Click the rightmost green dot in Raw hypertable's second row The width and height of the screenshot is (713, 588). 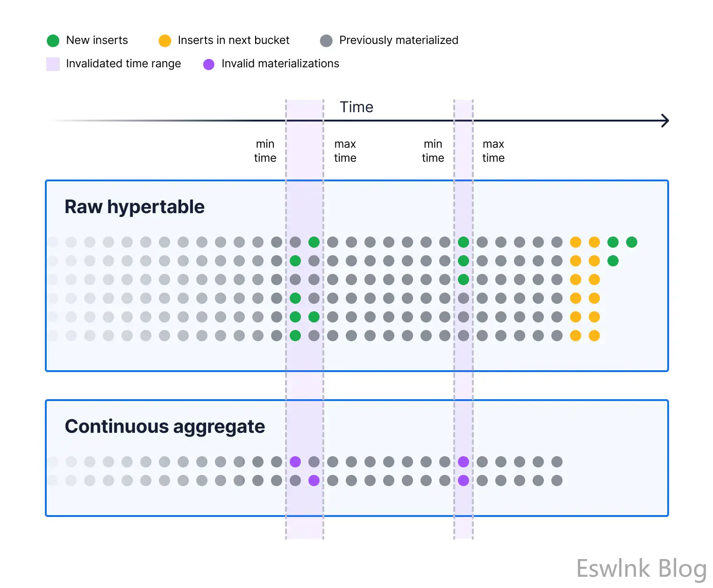click(613, 261)
